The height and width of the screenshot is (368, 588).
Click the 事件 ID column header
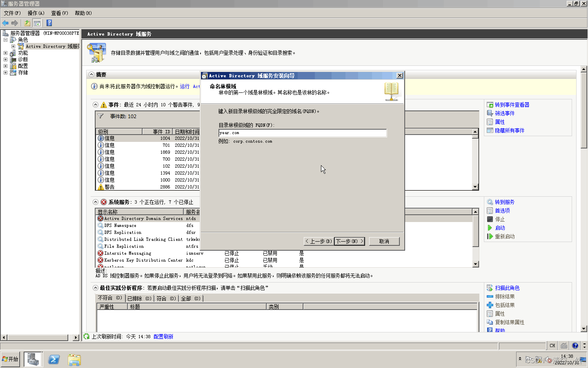coord(157,132)
